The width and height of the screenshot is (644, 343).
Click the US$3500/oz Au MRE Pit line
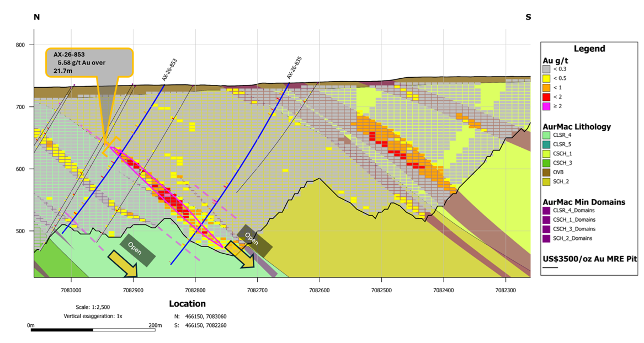550,267
